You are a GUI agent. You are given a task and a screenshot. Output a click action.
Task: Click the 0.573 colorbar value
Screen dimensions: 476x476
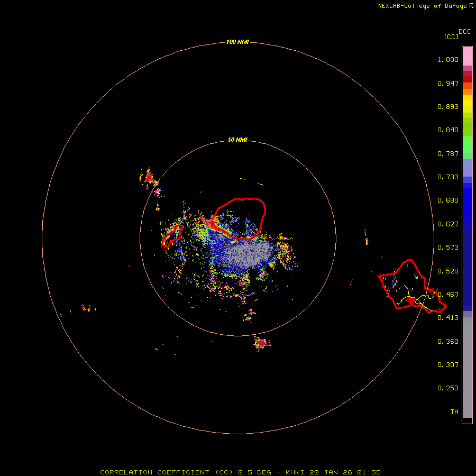tap(448, 248)
